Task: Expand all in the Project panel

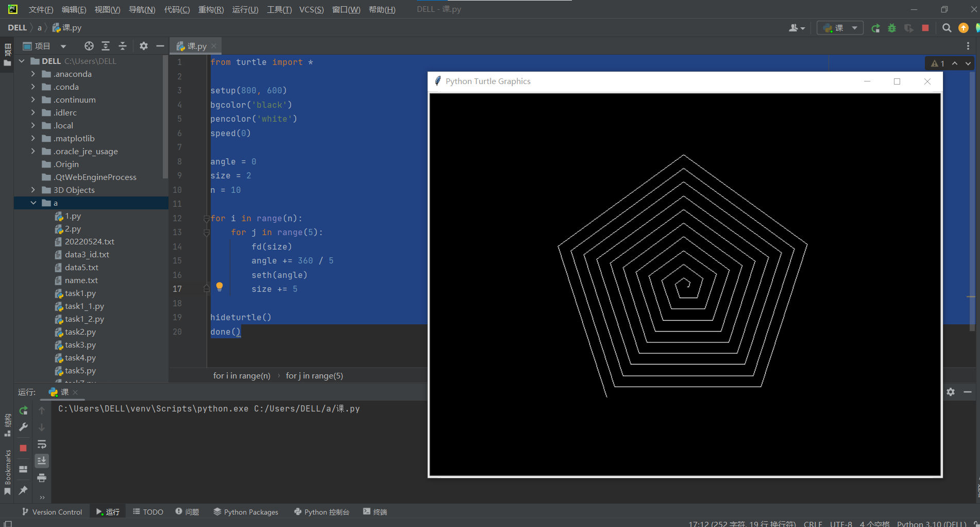Action: (x=106, y=46)
